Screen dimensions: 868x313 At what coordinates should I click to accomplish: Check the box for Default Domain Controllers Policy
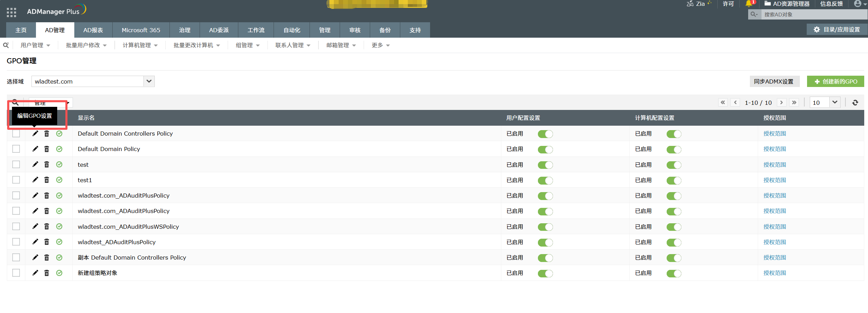coord(16,134)
